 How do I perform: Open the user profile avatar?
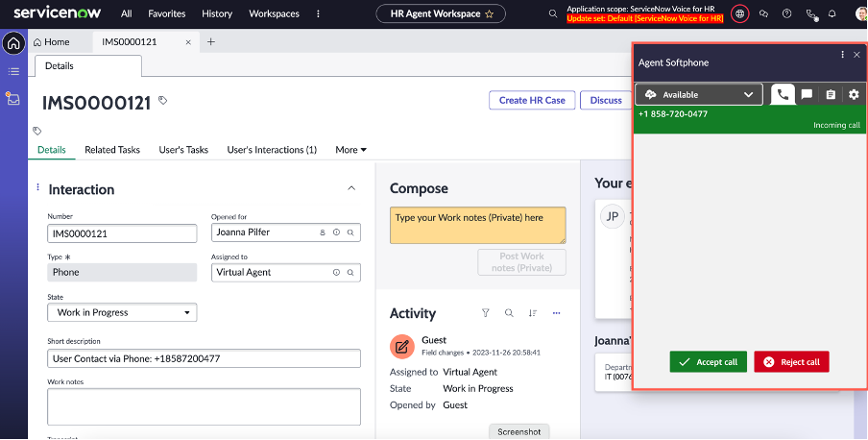[861, 13]
